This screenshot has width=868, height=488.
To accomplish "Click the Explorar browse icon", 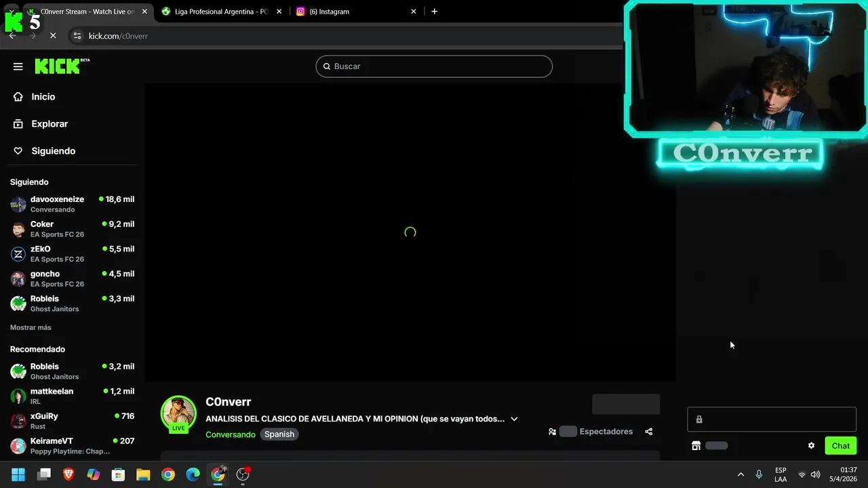I will click(x=18, y=124).
